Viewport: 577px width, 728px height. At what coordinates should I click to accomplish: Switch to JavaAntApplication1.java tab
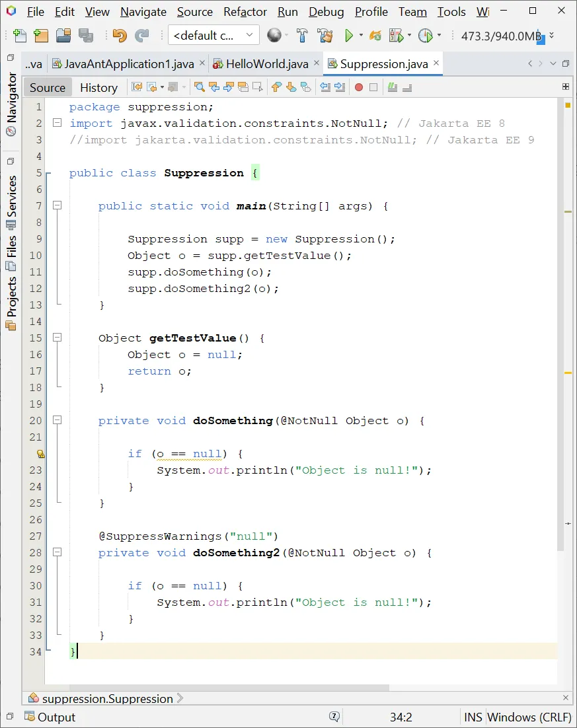(129, 64)
